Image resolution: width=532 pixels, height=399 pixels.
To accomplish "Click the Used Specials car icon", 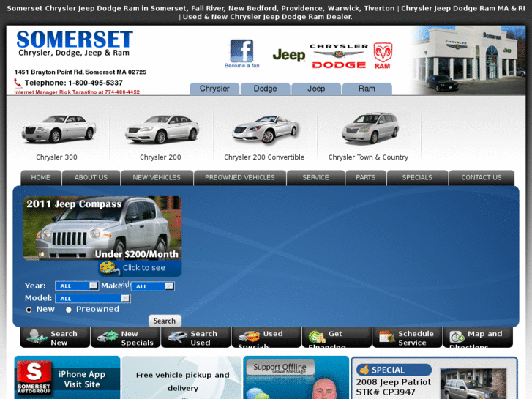I will (x=249, y=337).
